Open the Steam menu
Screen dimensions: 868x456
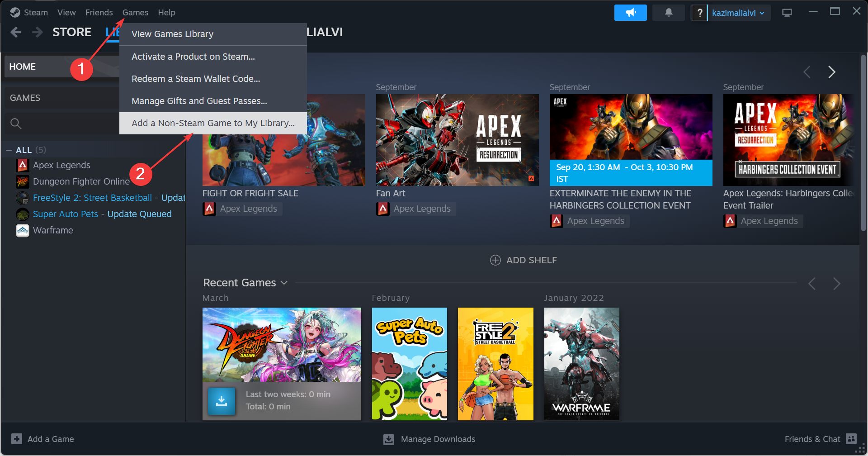tap(36, 13)
